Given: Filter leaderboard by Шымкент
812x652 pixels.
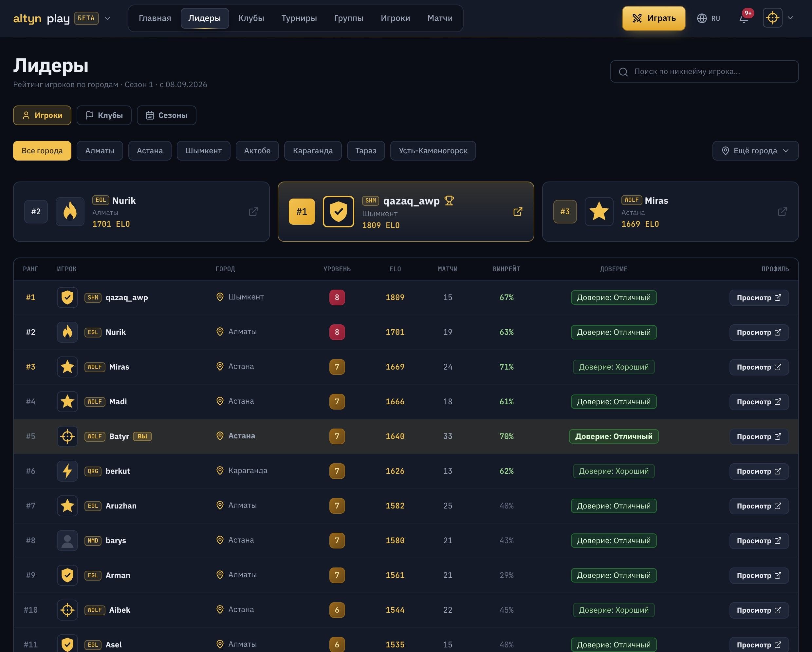Looking at the screenshot, I should coord(203,151).
